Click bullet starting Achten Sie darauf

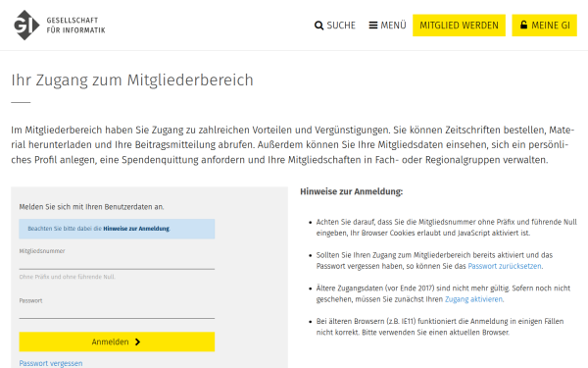click(x=446, y=228)
